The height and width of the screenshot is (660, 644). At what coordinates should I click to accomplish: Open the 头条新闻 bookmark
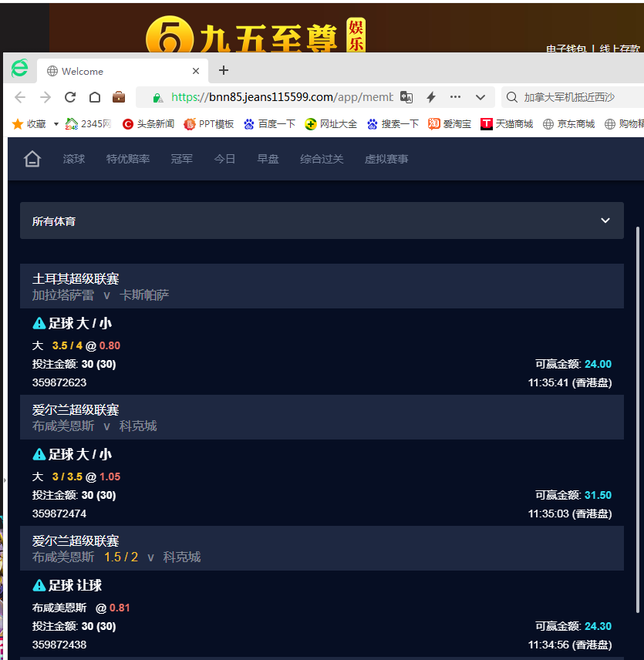pos(148,123)
